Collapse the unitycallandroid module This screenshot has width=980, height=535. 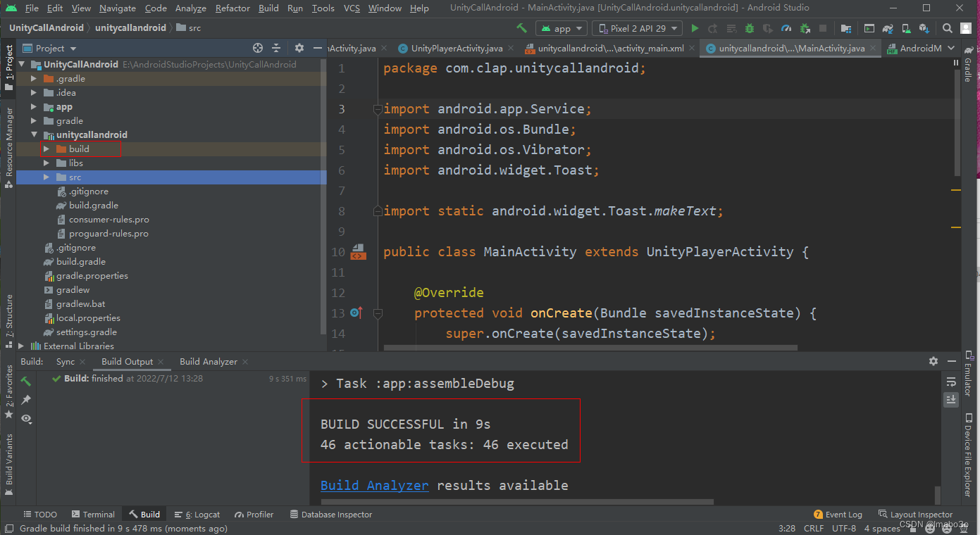33,134
